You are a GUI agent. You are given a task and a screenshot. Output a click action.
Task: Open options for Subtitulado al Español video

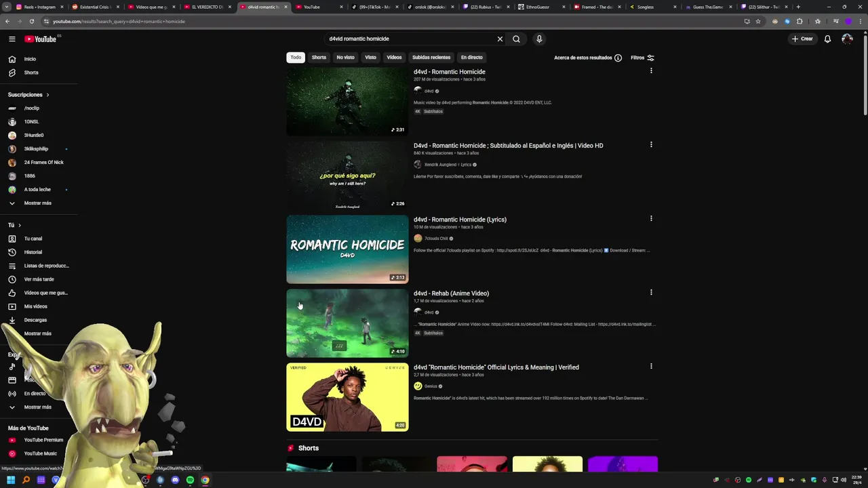pyautogui.click(x=651, y=144)
